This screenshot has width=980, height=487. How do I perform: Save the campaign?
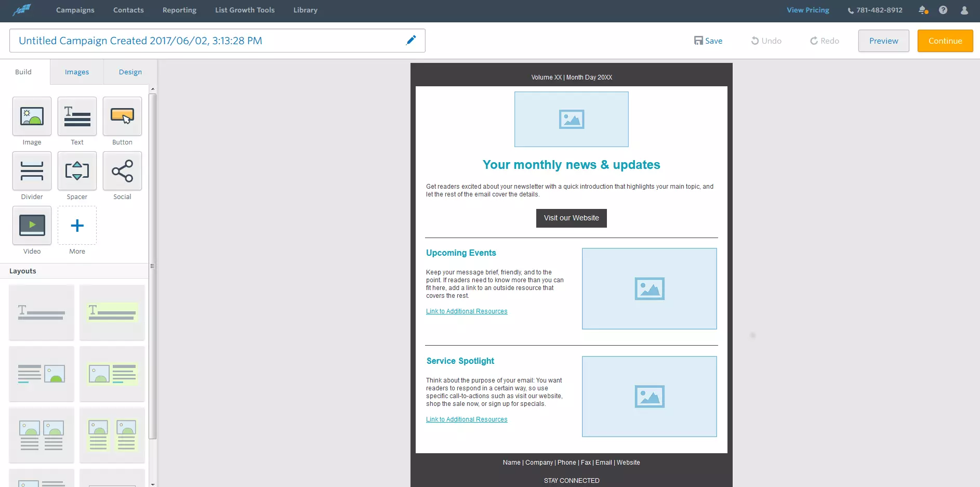[708, 41]
